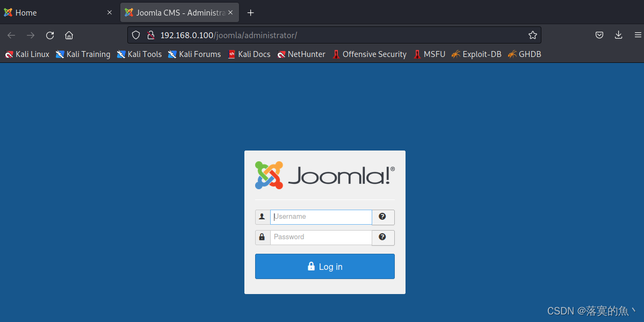
Task: Open GHDB bookmark
Action: 524,54
